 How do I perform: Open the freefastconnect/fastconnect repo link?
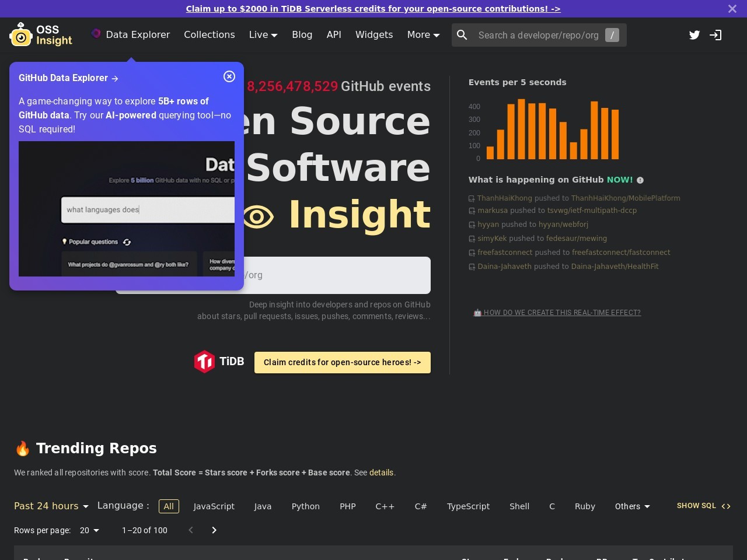click(x=621, y=253)
